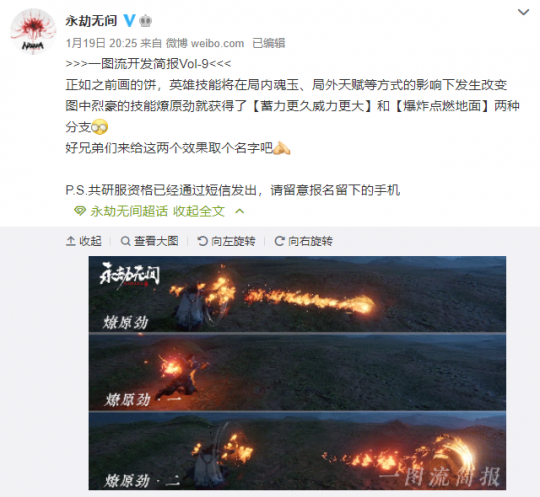Click the post timestamp 1月19日 20:25

point(102,43)
